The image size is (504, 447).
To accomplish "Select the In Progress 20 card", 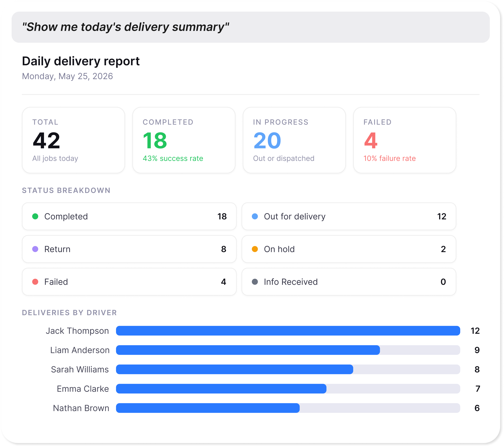I will (294, 140).
